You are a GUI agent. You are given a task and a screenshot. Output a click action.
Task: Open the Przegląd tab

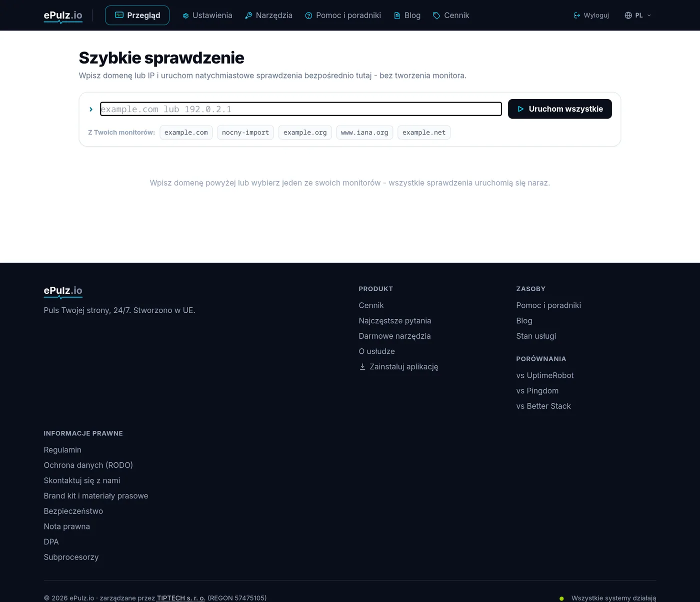point(137,16)
